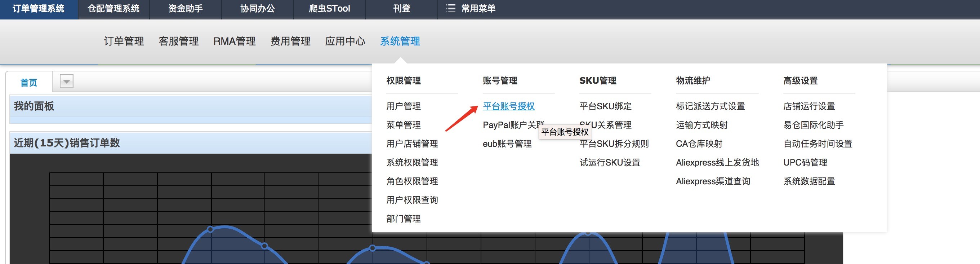Select 资金助手 from the top navigation

tap(185, 8)
